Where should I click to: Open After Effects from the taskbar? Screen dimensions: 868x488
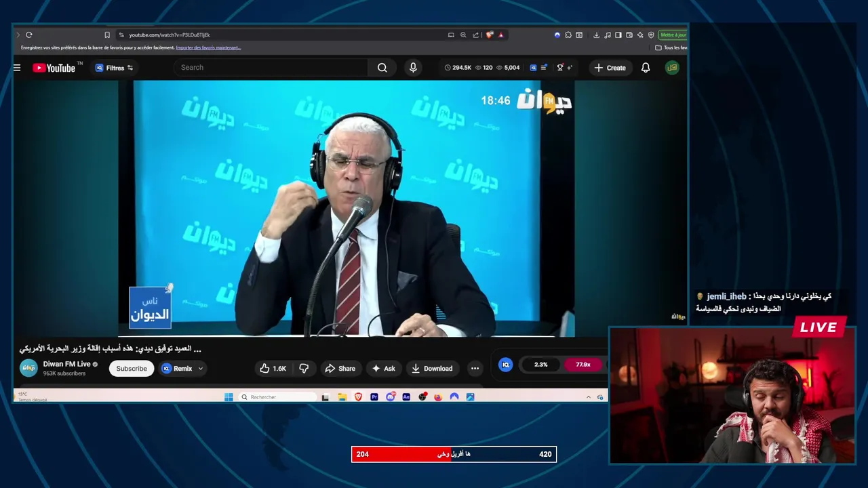[x=406, y=397]
